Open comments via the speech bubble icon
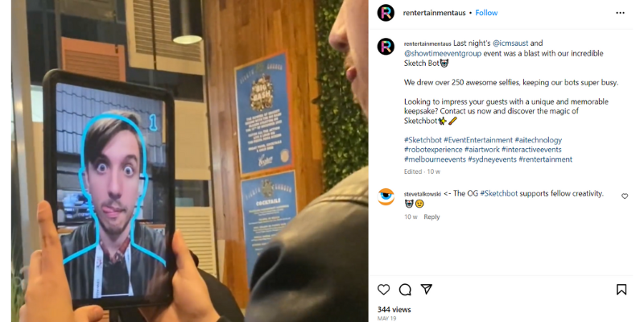This screenshot has width=644, height=322. click(x=405, y=290)
